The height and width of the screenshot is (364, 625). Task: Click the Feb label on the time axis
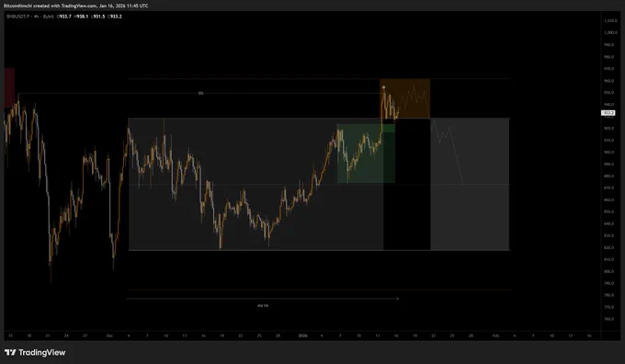click(x=495, y=336)
